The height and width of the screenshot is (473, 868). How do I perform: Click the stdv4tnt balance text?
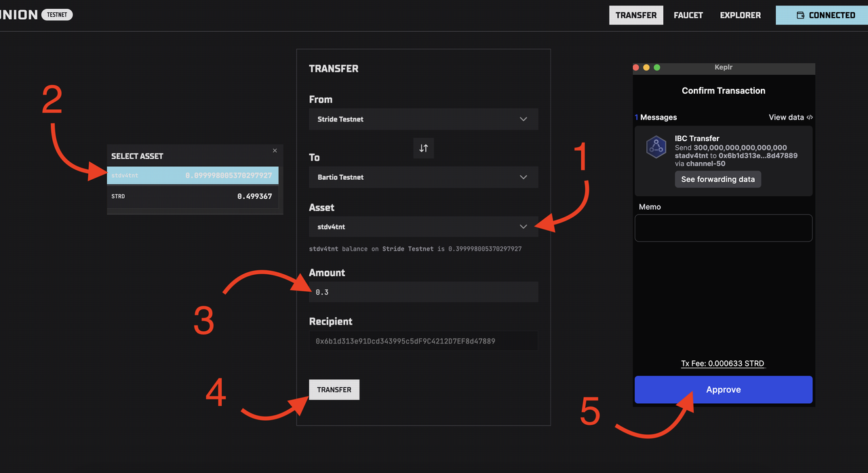[415, 249]
